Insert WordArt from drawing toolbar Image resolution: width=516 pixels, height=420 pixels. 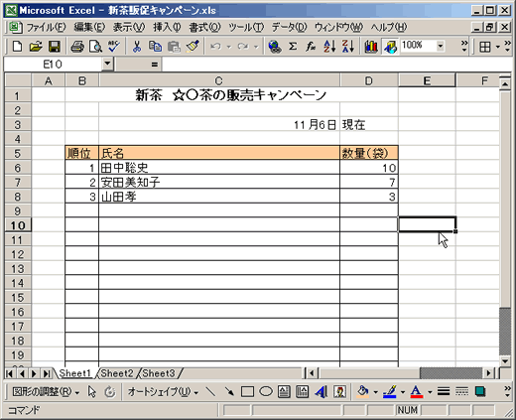(321, 392)
